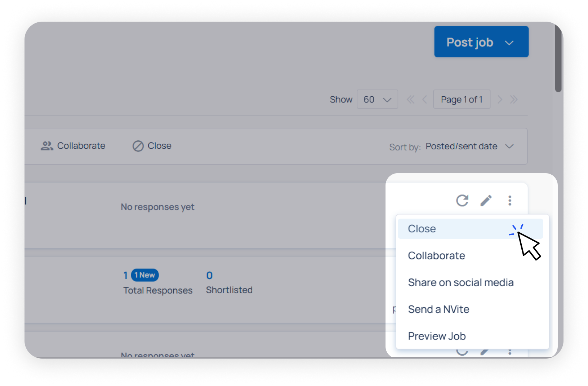The image size is (588, 386).
Task: Choose Collaborate in the context menu
Action: pos(436,255)
